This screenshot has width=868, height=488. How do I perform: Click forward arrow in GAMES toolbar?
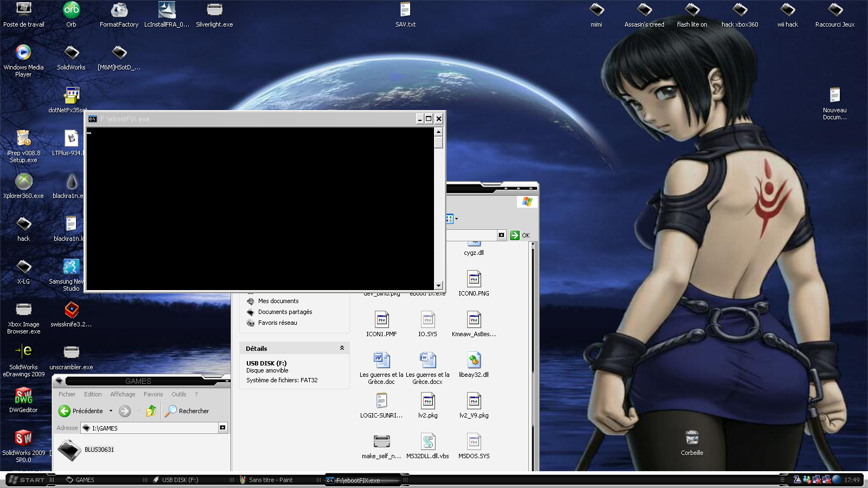tap(125, 411)
